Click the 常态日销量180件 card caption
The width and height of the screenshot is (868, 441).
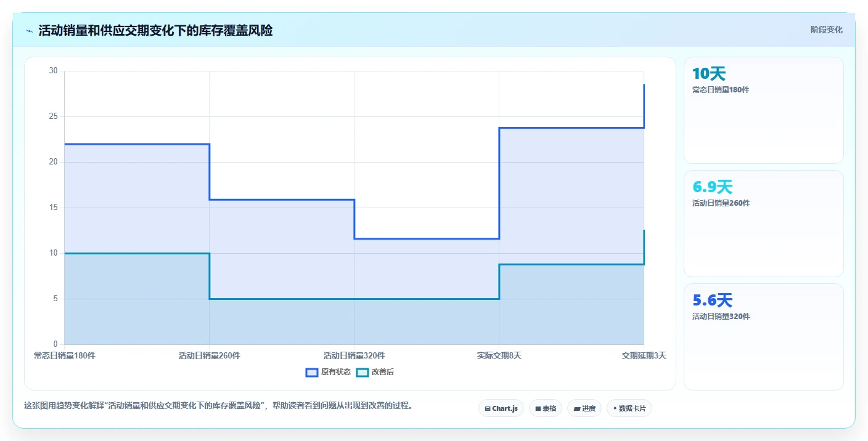click(721, 90)
